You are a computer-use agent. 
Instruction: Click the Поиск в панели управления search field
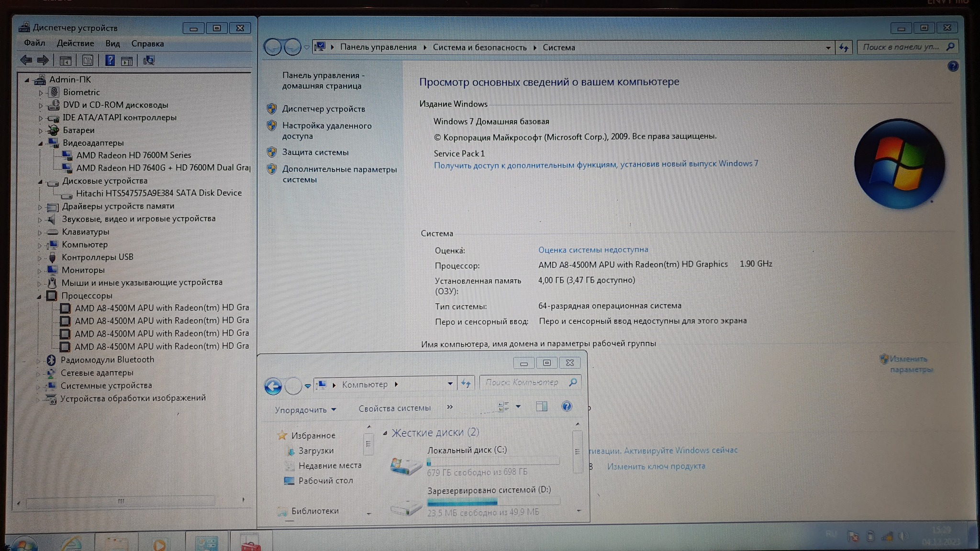(x=901, y=47)
